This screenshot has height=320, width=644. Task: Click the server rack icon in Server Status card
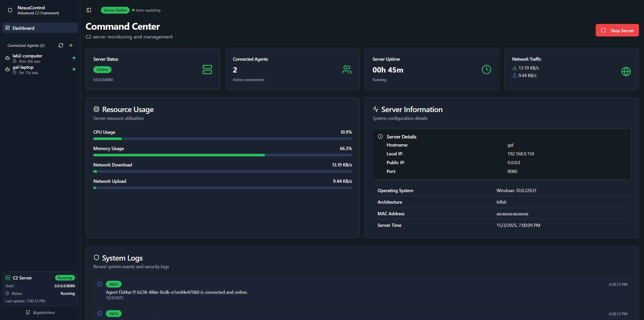207,69
